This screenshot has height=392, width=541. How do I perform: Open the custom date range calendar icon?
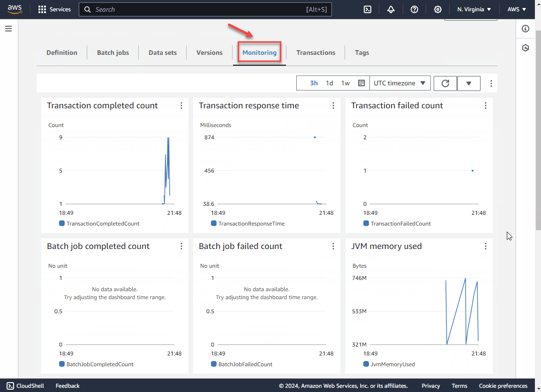coord(361,83)
